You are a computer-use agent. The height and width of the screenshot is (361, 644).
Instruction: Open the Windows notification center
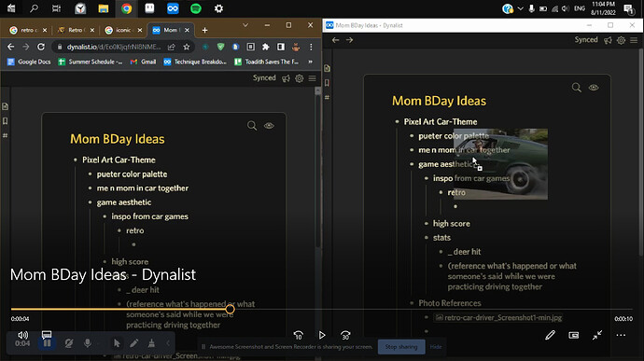click(628, 8)
